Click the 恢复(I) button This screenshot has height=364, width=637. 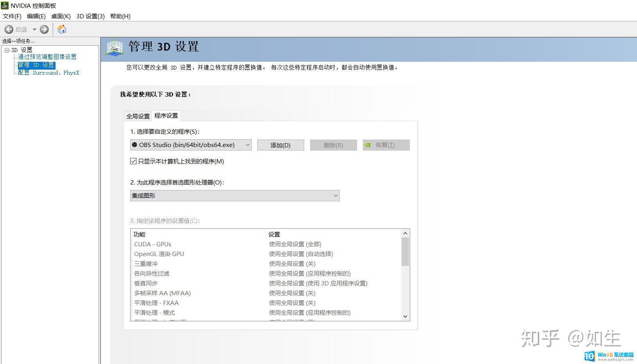point(386,145)
